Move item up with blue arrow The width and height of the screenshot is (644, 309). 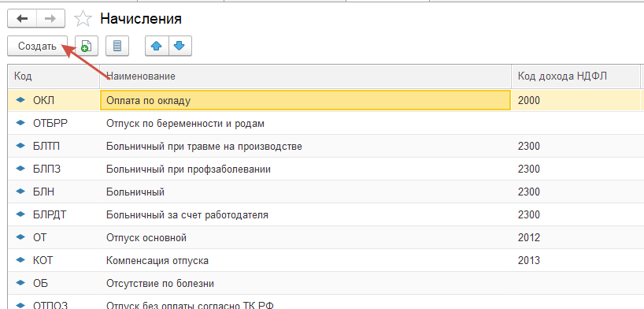[157, 46]
